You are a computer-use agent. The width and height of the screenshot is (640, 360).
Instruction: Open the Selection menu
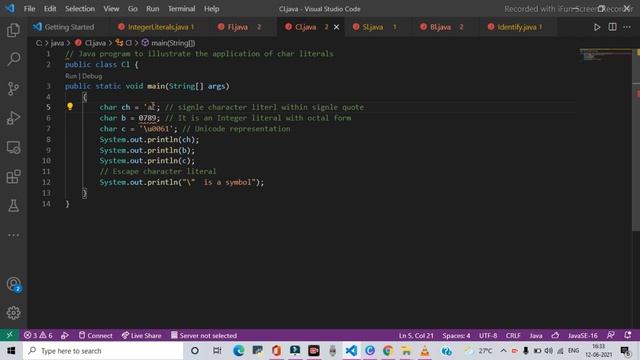(80, 9)
